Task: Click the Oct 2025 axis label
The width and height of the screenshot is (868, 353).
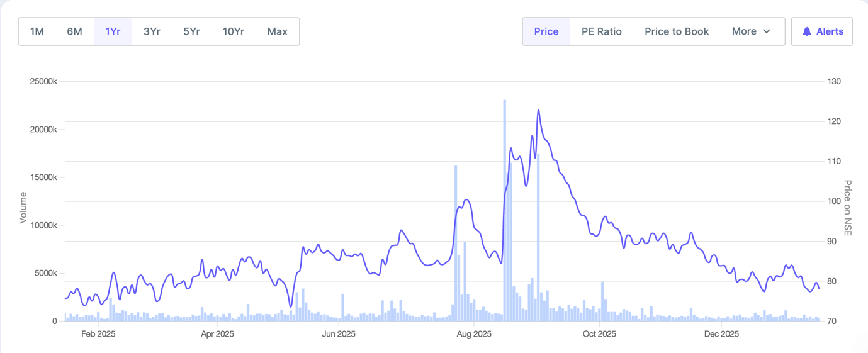Action: pos(599,334)
